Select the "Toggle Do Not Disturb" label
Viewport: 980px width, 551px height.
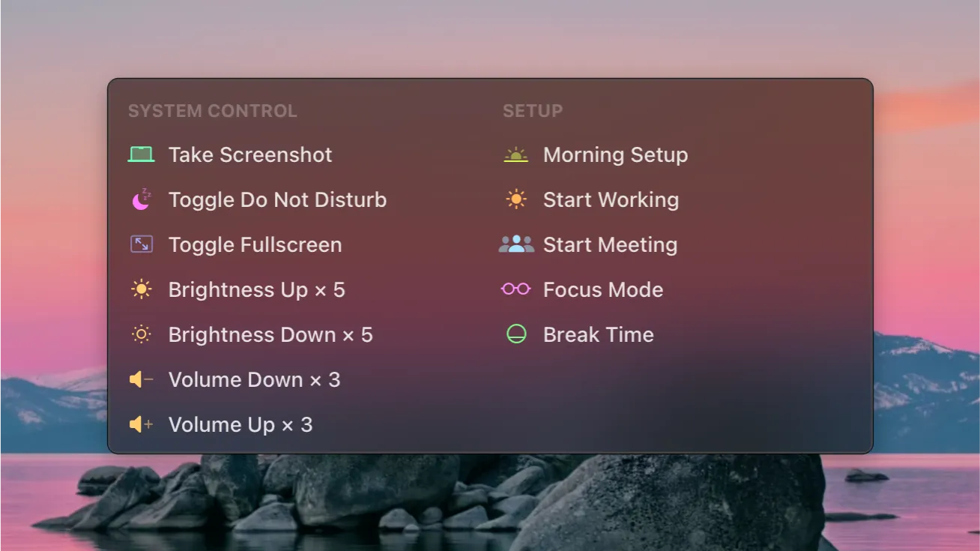277,200
